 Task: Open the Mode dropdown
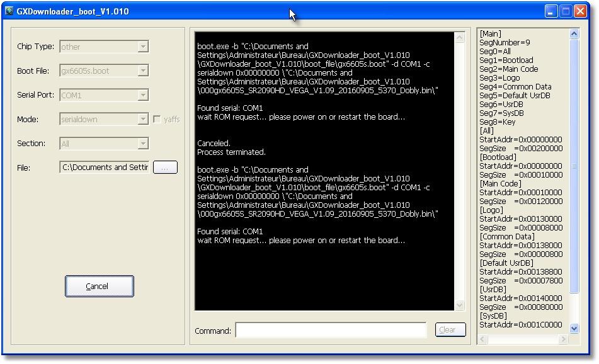pyautogui.click(x=143, y=119)
